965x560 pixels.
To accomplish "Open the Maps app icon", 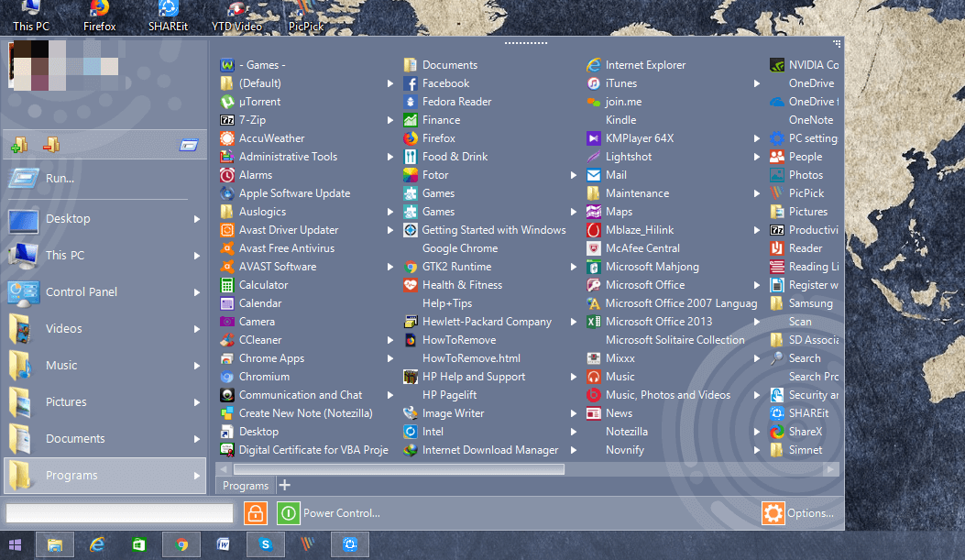I will pyautogui.click(x=593, y=212).
